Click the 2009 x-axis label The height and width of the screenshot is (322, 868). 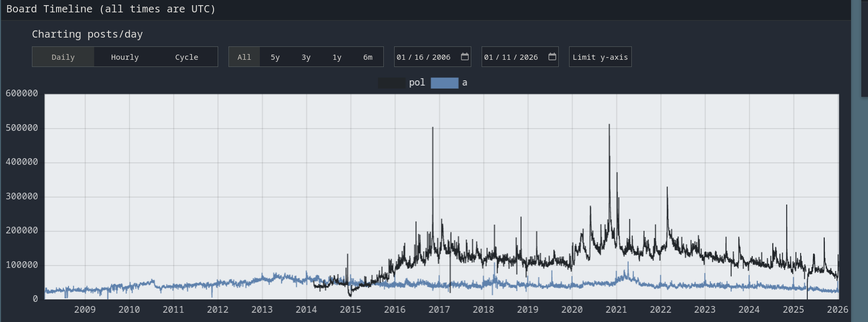click(x=85, y=310)
